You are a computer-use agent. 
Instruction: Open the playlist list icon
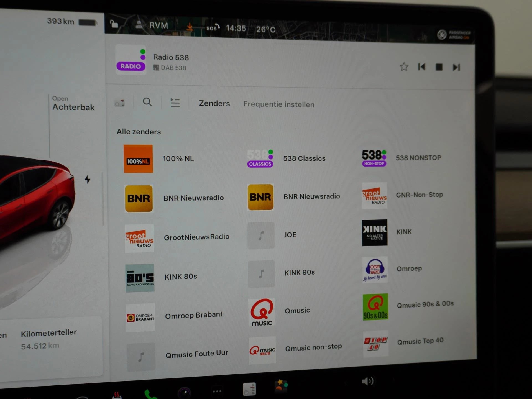175,103
